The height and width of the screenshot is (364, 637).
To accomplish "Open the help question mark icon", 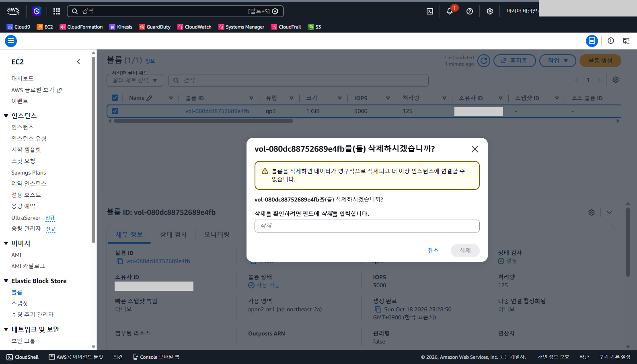I will click(470, 11).
